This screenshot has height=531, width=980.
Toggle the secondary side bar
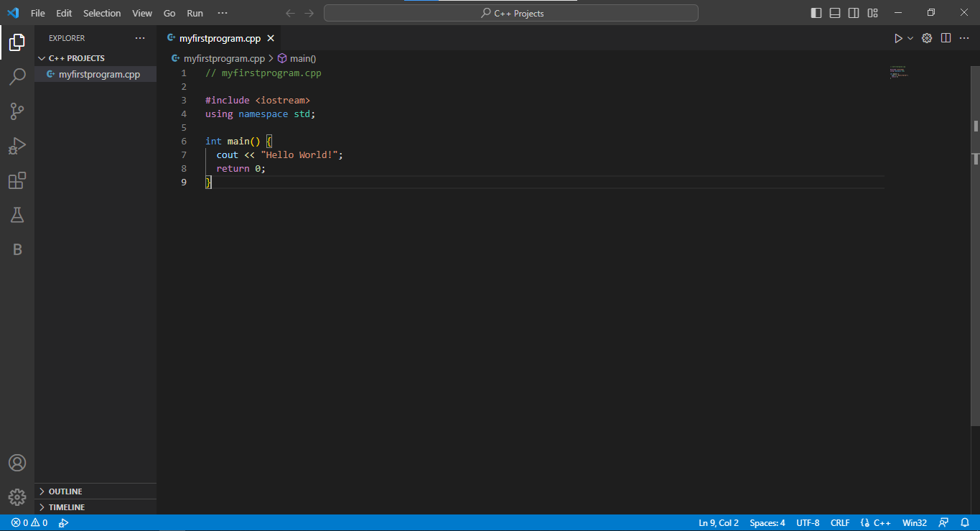click(854, 13)
